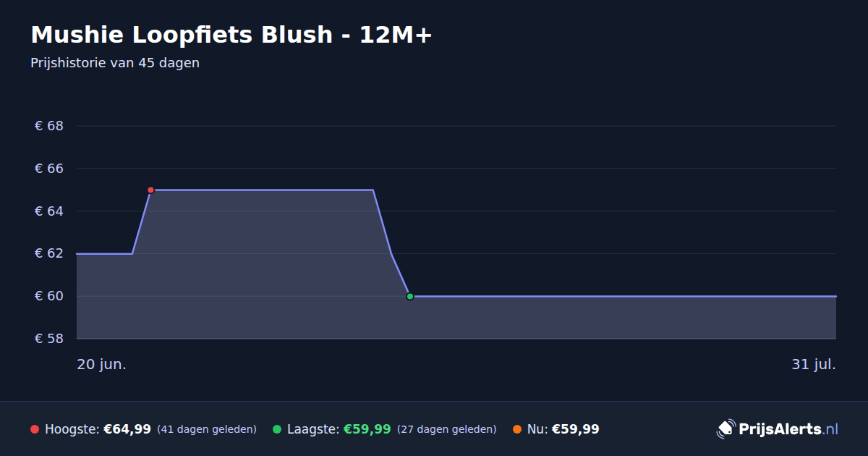Click the € 58 axis label
The width and height of the screenshot is (868, 456).
49,339
